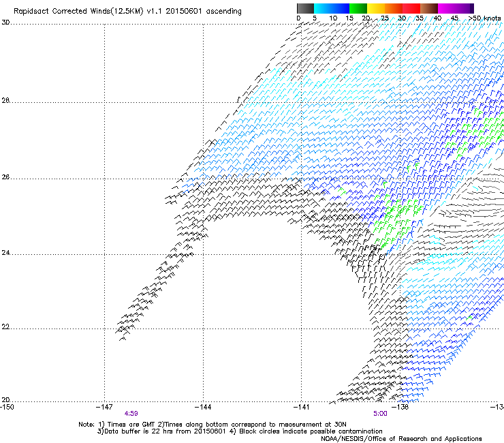Click the longitude label -138

click(400, 407)
